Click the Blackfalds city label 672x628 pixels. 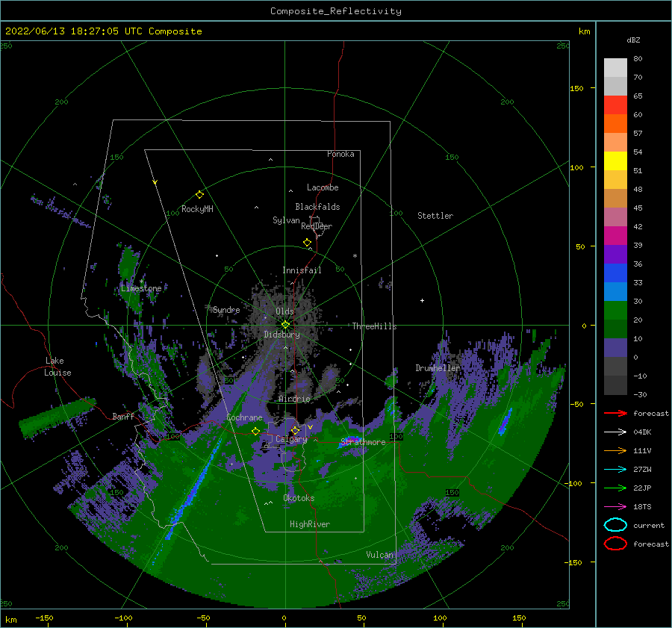pyautogui.click(x=317, y=207)
